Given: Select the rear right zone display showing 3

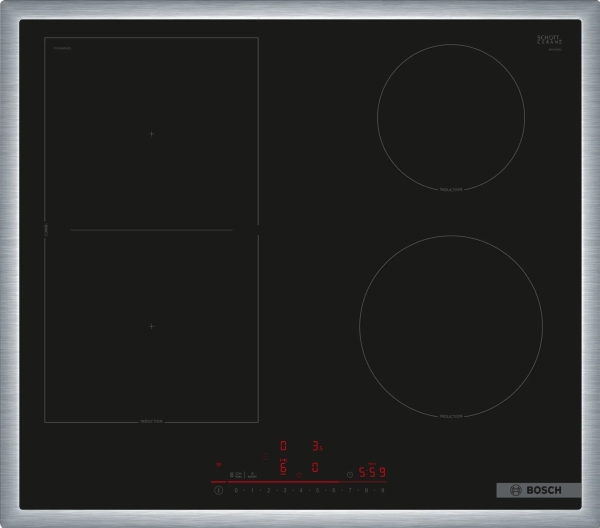Looking at the screenshot, I should pyautogui.click(x=315, y=445).
